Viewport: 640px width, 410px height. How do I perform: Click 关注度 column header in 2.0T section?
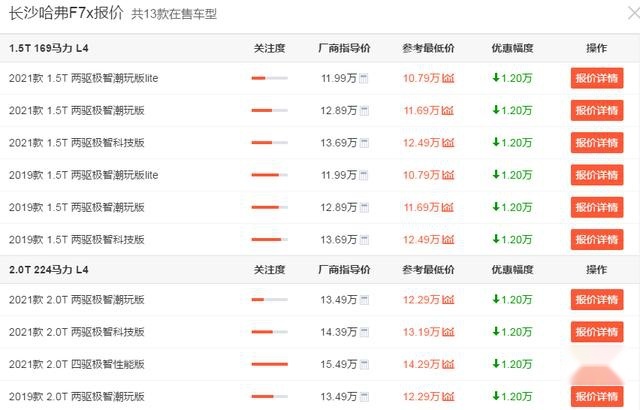269,270
